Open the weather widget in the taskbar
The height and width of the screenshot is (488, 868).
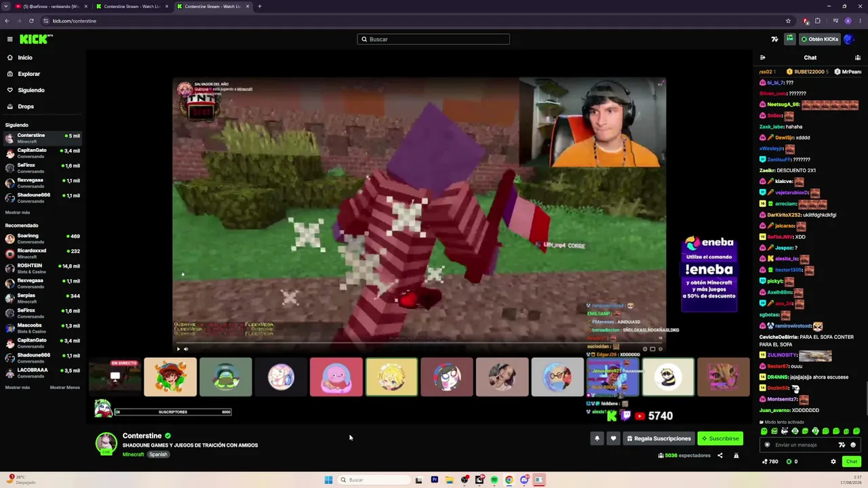click(20, 480)
